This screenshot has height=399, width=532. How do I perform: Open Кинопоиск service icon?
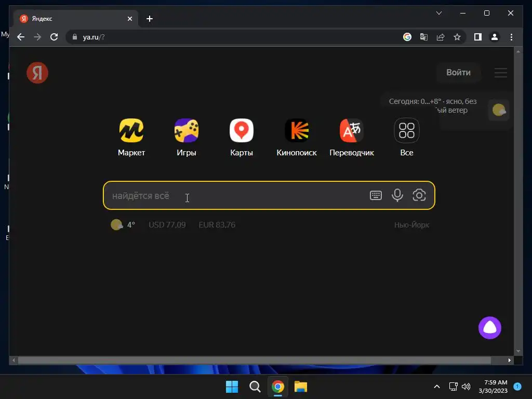tap(297, 130)
